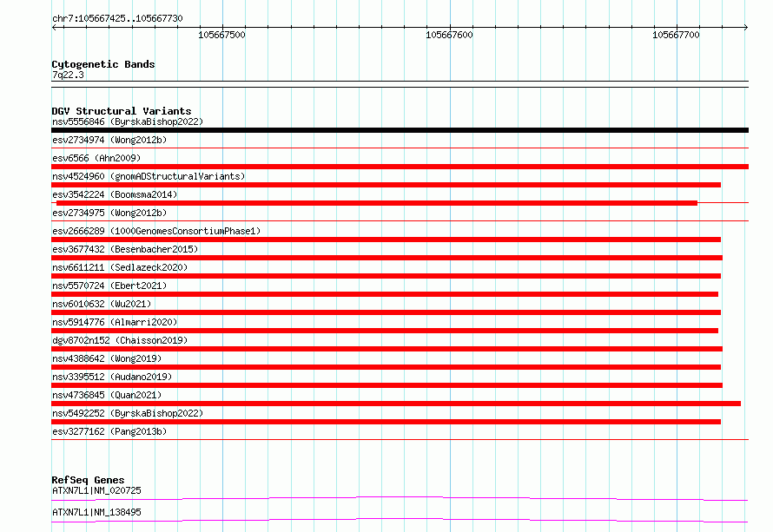The height and width of the screenshot is (532, 773).
Task: Open the esv2734974 (Wong2012b) variant
Action: pos(109,140)
